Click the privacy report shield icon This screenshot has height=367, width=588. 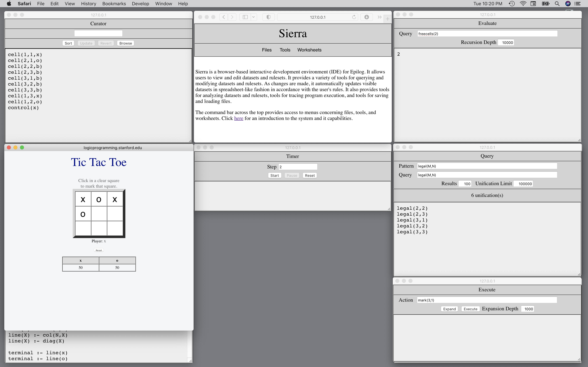tap(268, 17)
